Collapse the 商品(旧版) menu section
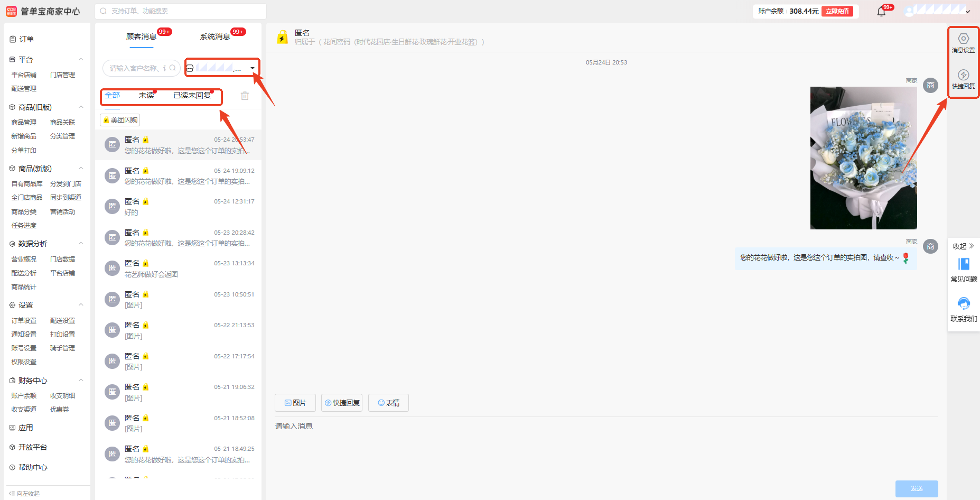980x500 pixels. pyautogui.click(x=81, y=107)
